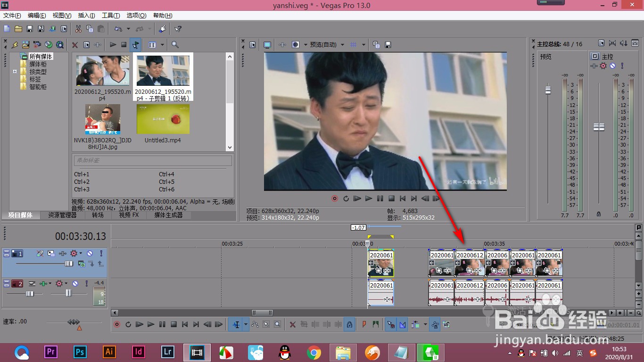Solo audio track 2
Image resolution: width=644 pixels, height=362 pixels.
(86, 283)
